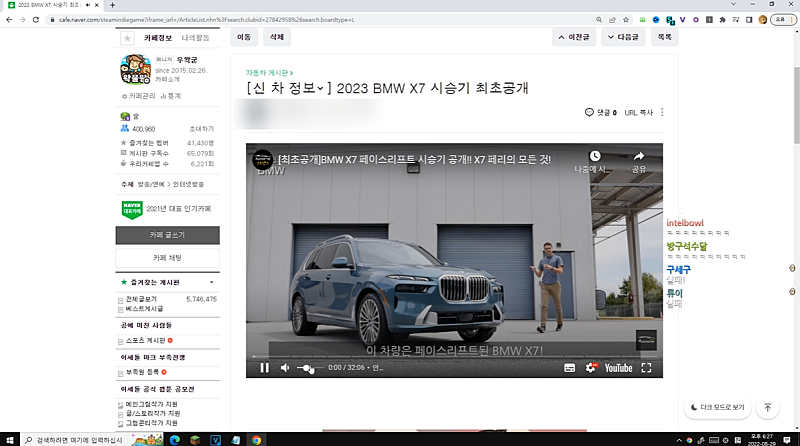
Task: Go to previous post with 이전글
Action: pyautogui.click(x=574, y=37)
